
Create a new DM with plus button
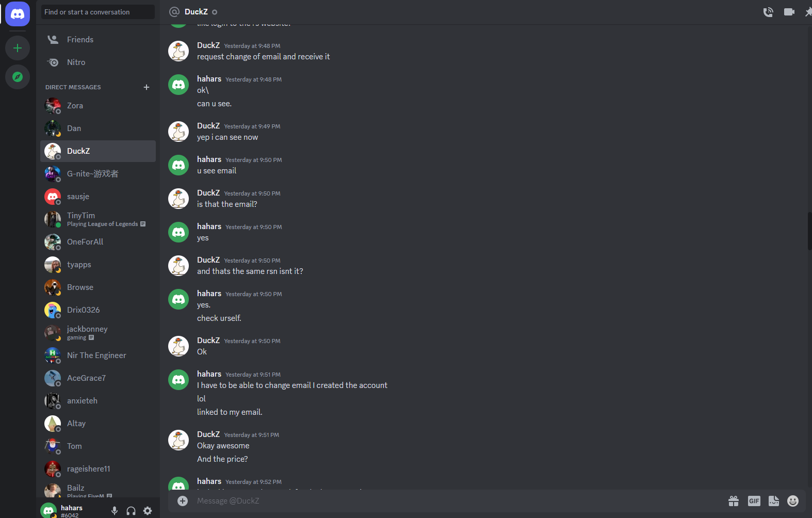pyautogui.click(x=147, y=87)
